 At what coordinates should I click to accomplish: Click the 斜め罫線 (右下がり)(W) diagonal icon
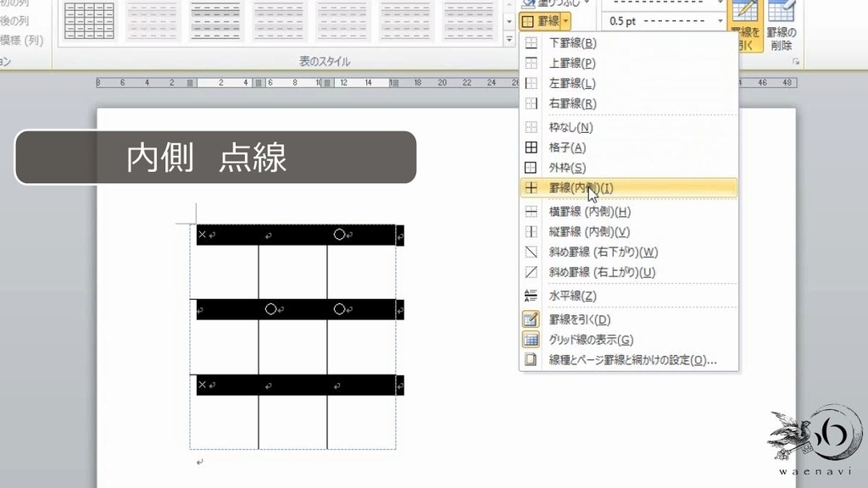point(531,252)
